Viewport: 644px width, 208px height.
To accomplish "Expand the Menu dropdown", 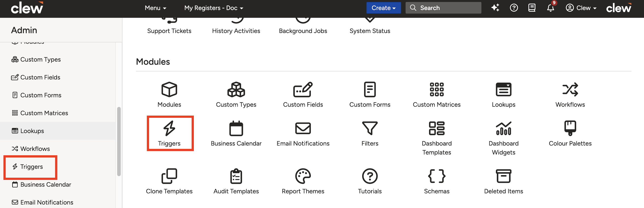I will click(x=155, y=8).
